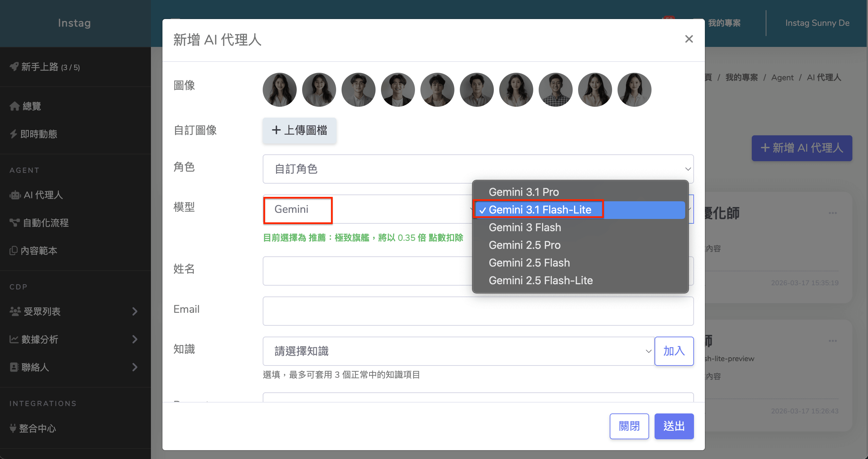This screenshot has width=868, height=459.
Task: Open the Gemini provider dropdown
Action: [367, 209]
